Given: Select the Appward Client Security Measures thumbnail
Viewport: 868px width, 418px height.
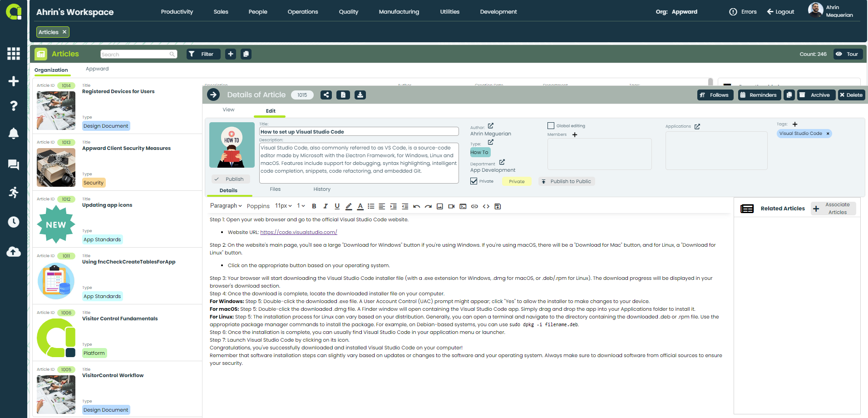Looking at the screenshot, I should tap(56, 167).
